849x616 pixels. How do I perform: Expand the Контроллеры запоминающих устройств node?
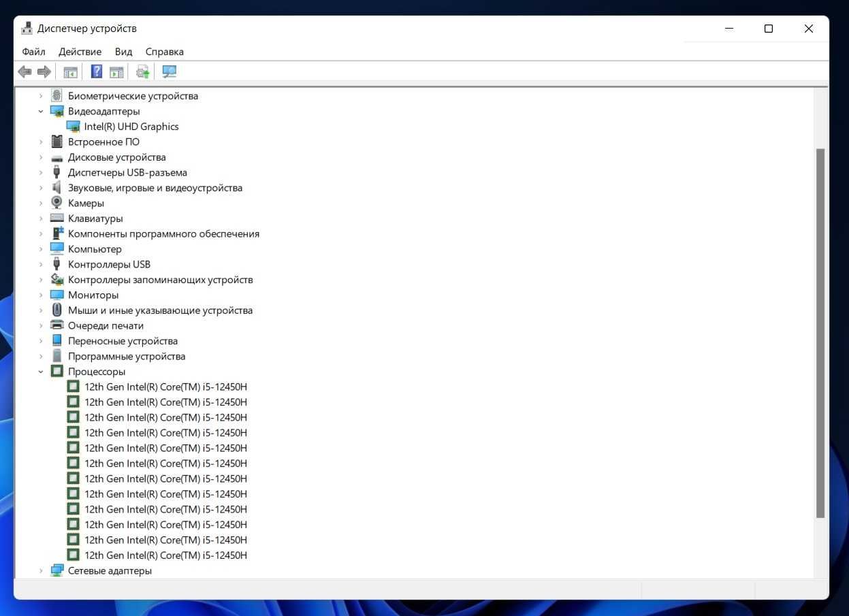point(41,280)
